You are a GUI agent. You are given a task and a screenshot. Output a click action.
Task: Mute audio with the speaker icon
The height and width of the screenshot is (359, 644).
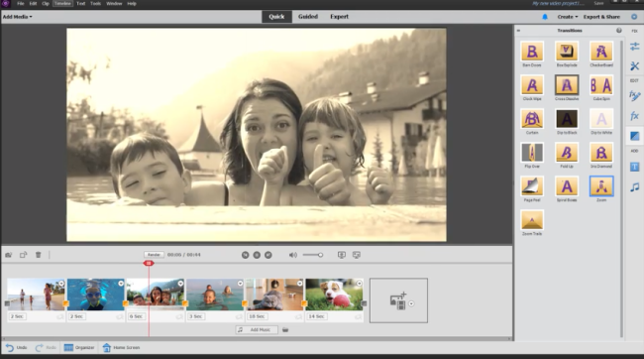click(x=293, y=255)
